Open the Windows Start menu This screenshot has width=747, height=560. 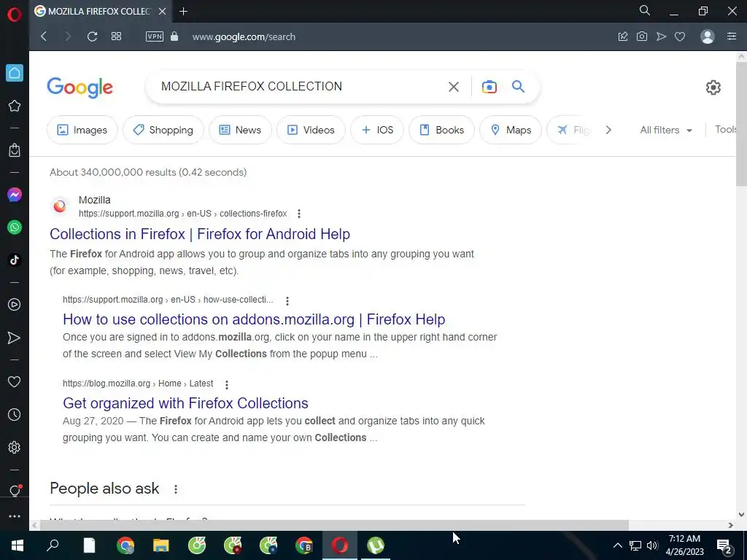18,545
